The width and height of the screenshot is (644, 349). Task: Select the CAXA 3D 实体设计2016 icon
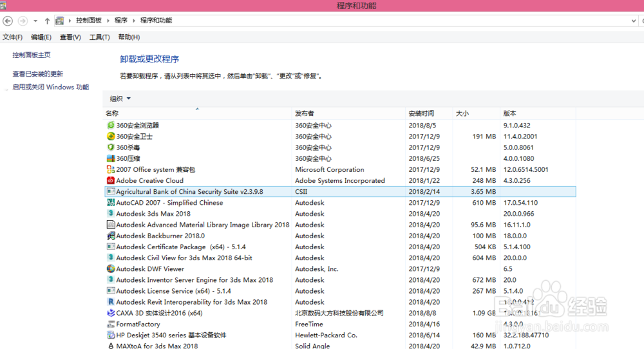point(111,313)
